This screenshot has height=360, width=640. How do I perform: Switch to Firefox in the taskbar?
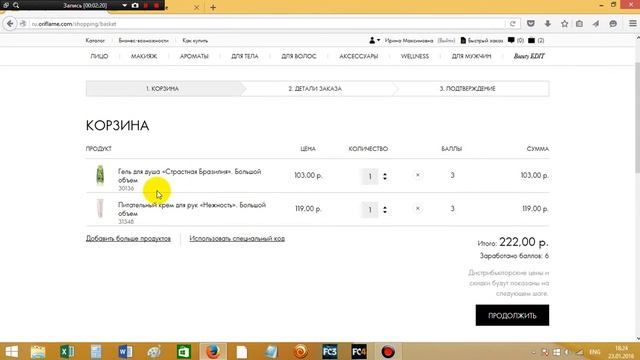(213, 351)
